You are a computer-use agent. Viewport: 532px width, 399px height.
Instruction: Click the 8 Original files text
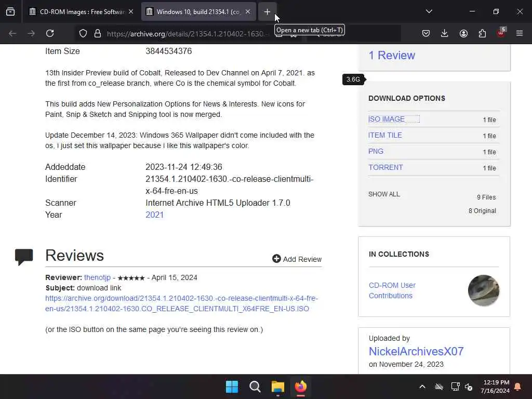point(482,211)
